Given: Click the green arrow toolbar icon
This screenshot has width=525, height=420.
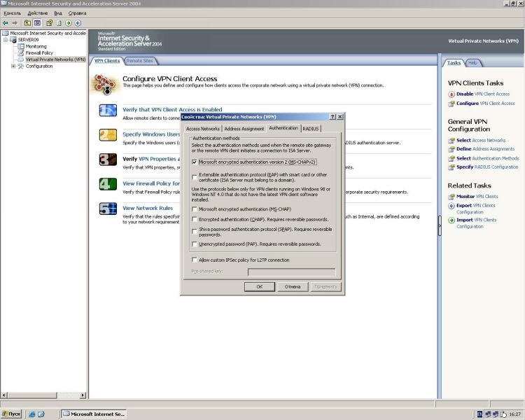Looking at the screenshot, I should click(69, 23).
